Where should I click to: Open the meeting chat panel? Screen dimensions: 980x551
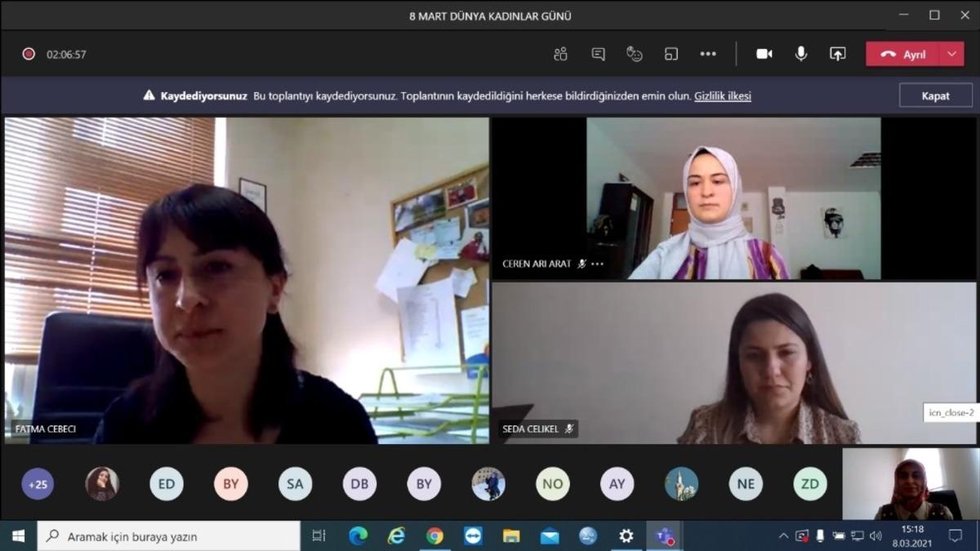click(598, 54)
